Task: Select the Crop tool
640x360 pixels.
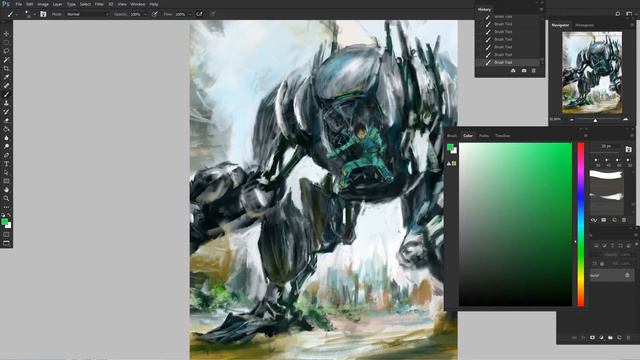Action: pos(6,68)
